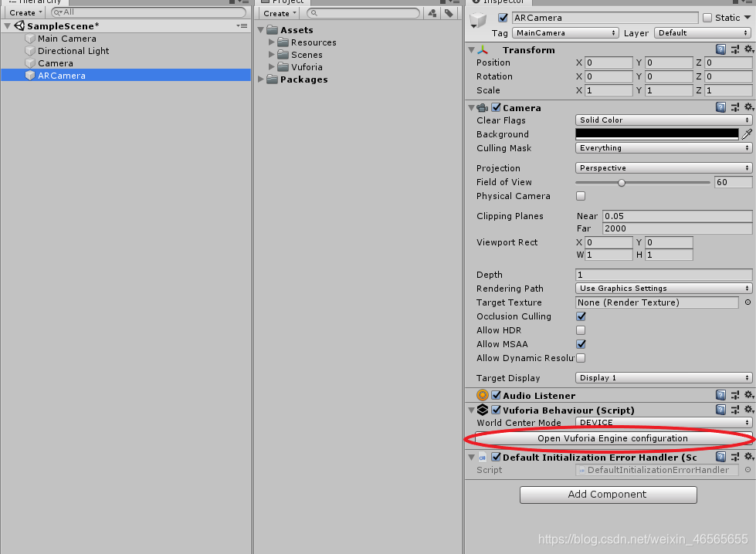Open Target Display dropdown
This screenshot has height=554, width=756.
pos(663,377)
